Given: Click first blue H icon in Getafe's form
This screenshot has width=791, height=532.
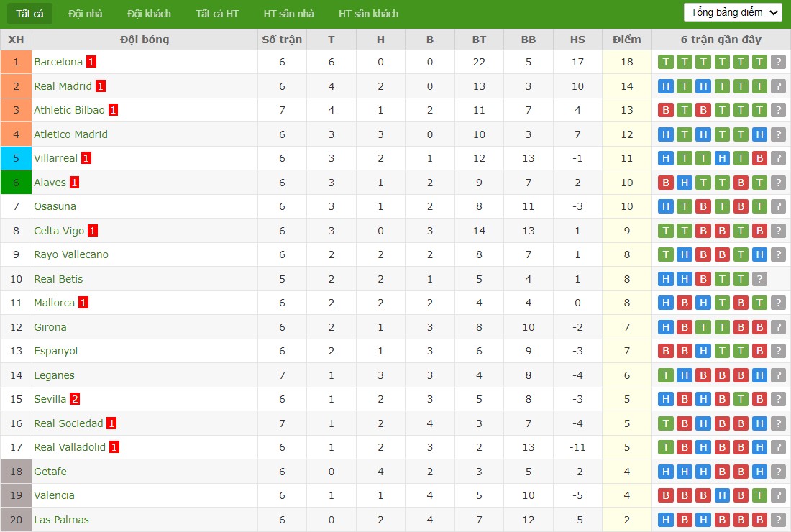Looking at the screenshot, I should (x=665, y=472).
